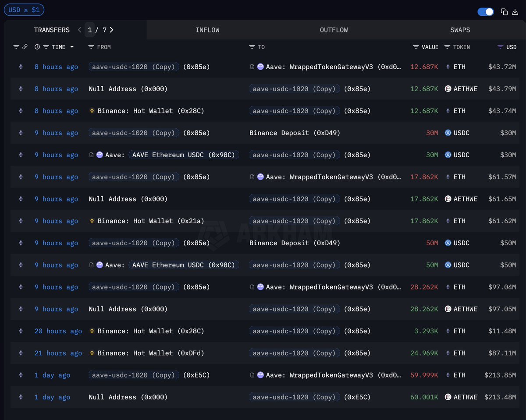Screen dimensions: 526x420
Task: Open the FROM column filter icon
Action: pyautogui.click(x=91, y=47)
